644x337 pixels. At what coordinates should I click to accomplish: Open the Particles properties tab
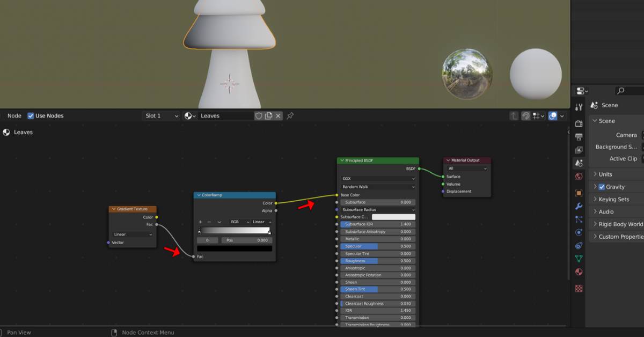click(579, 219)
